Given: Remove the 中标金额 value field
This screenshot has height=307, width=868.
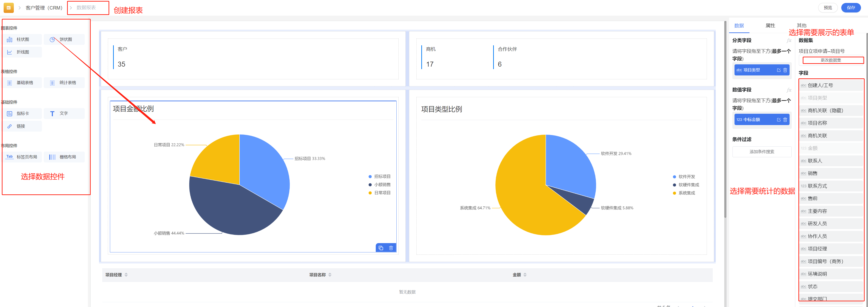Looking at the screenshot, I should [785, 120].
